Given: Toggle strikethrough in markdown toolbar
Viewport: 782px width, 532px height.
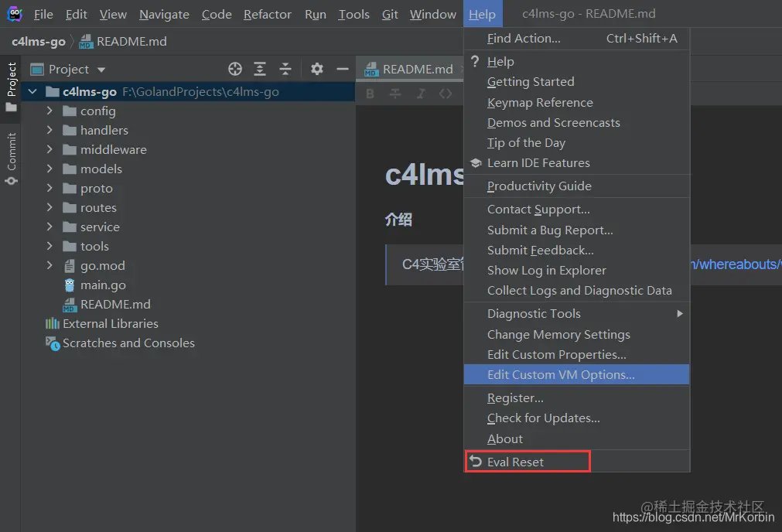Looking at the screenshot, I should pyautogui.click(x=395, y=94).
